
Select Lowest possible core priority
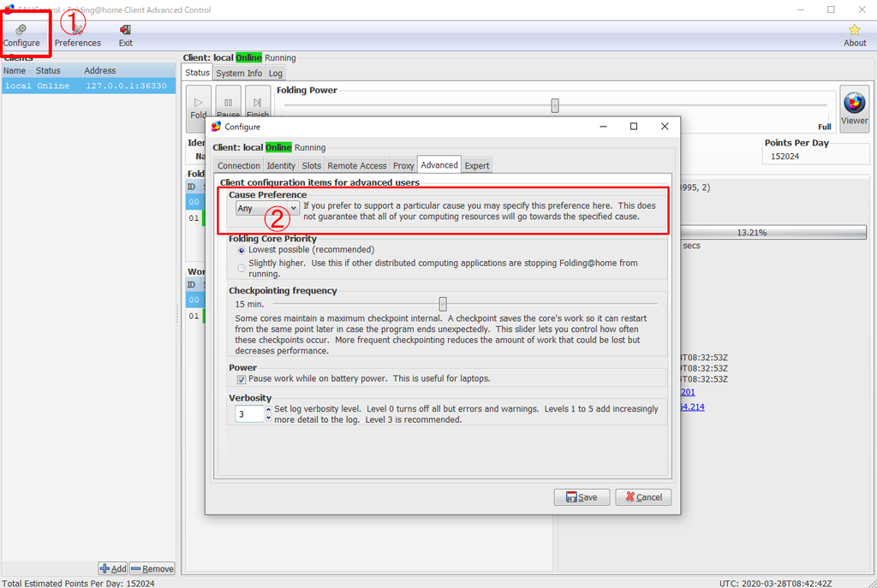point(242,250)
